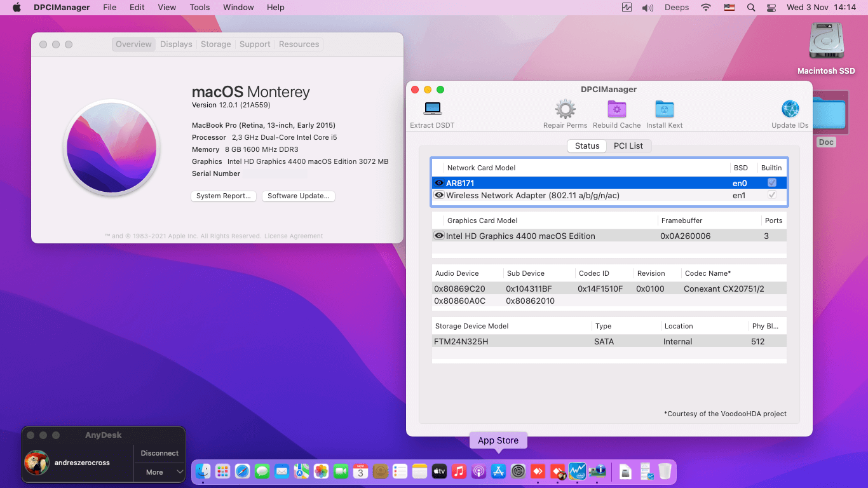
Task: Open Music app in the Dock
Action: [x=459, y=471]
